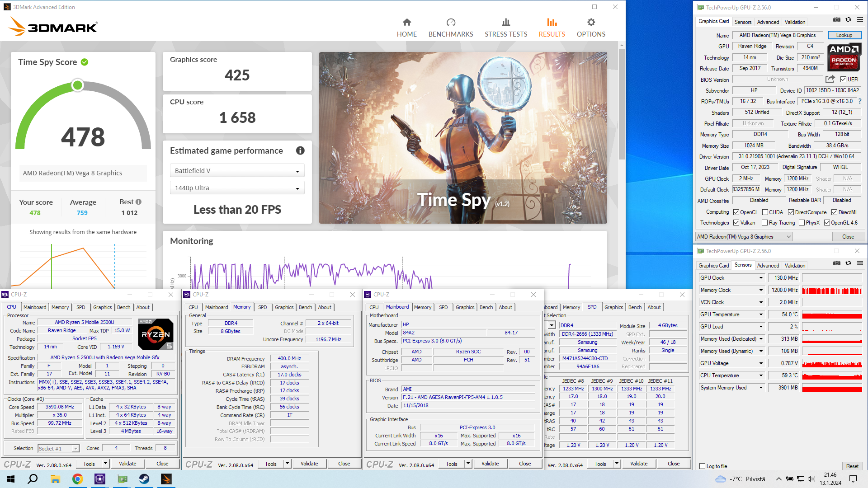Click the Bus Interface question mark in GPU-Z
The image size is (868, 488).
tap(860, 101)
